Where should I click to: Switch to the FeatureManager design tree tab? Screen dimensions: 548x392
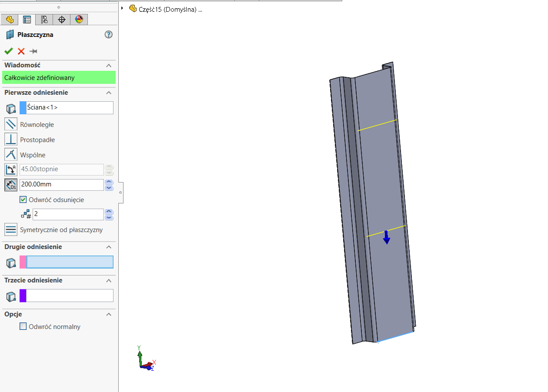(10, 20)
